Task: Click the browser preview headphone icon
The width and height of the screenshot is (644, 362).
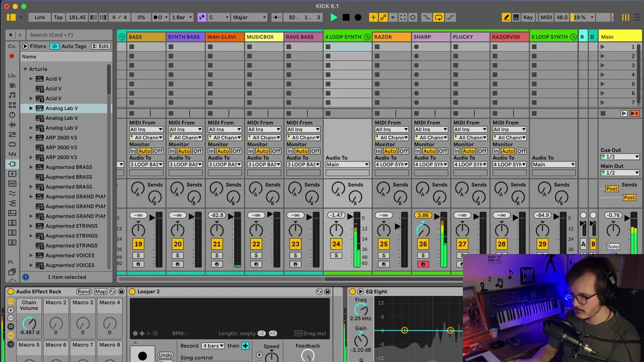Action: click(x=26, y=277)
